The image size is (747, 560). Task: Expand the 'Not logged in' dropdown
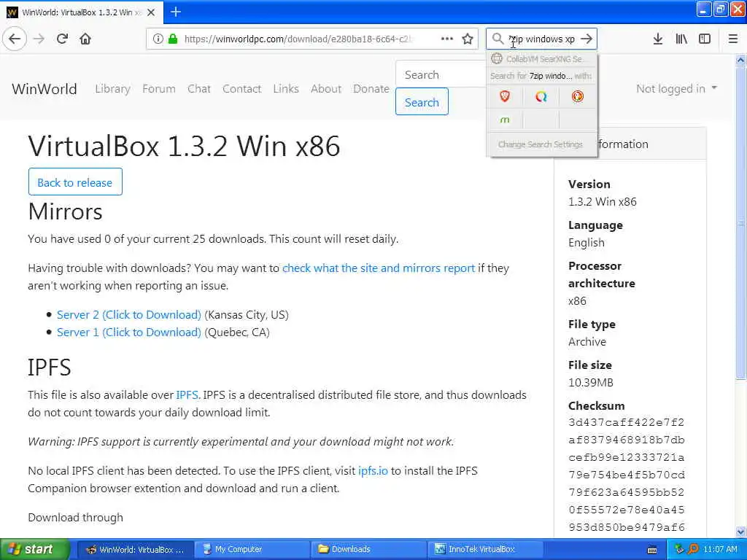point(676,88)
